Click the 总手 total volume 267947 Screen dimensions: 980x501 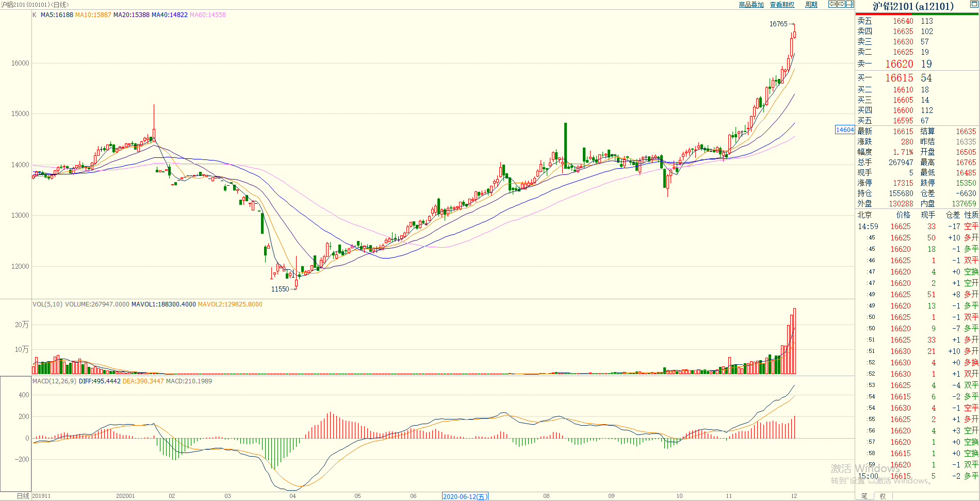click(901, 163)
